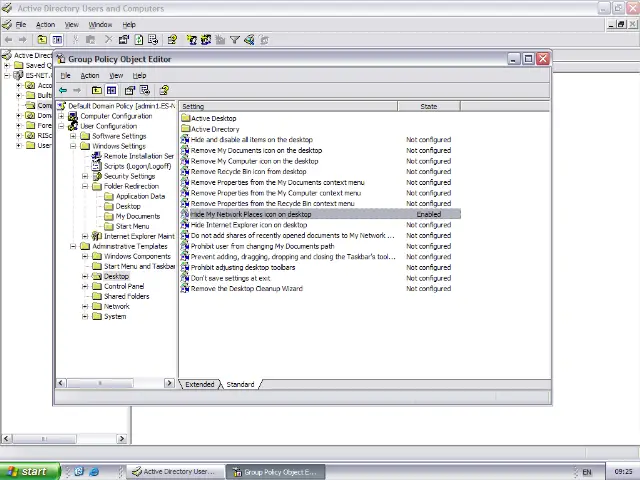Click policy tree horizontal scrollbar right arrow
Image resolution: width=640 pixels, height=480 pixels.
pyautogui.click(x=169, y=383)
